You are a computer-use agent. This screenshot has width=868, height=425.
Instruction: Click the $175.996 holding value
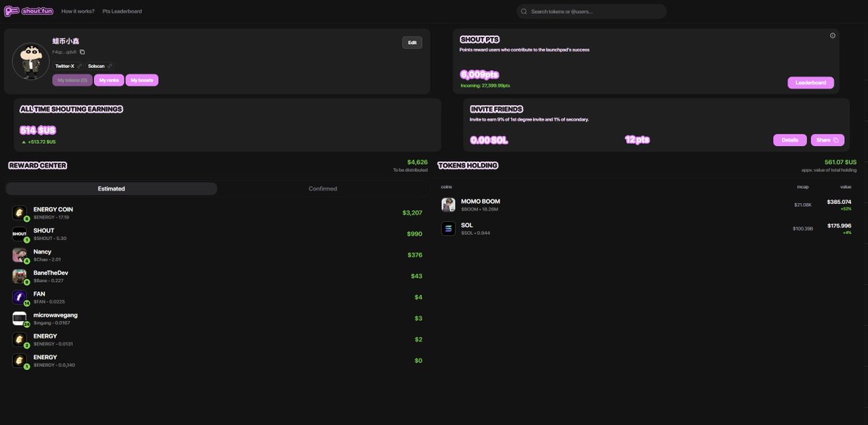pos(839,226)
